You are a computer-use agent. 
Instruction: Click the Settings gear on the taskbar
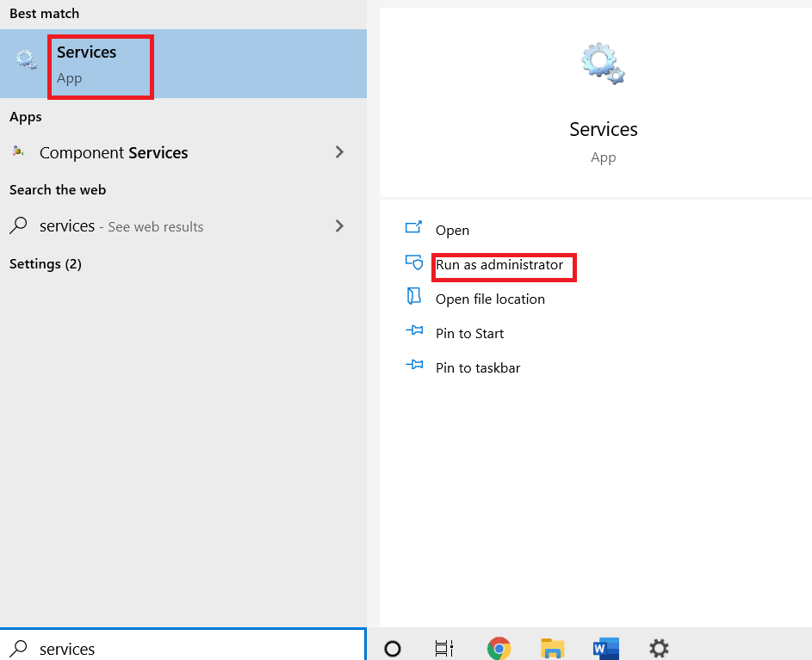click(659, 648)
